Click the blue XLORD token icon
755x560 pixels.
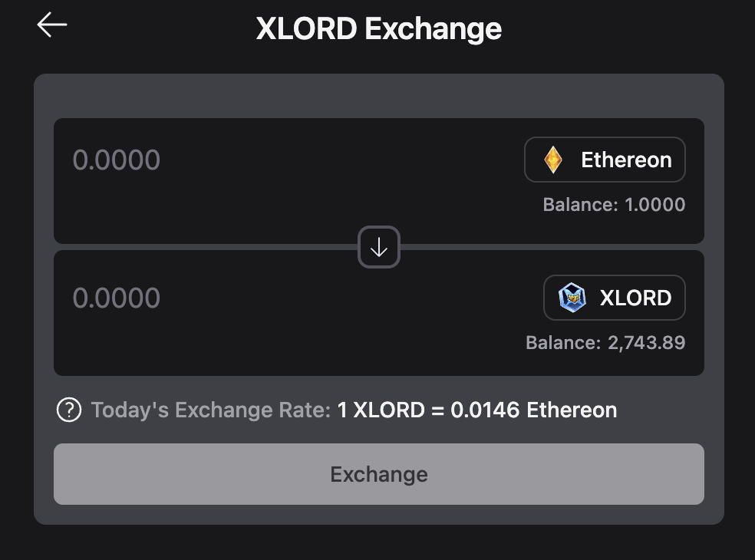tap(572, 298)
